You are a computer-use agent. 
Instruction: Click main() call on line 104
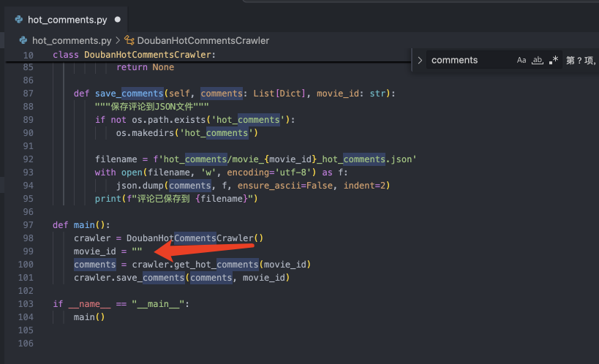coord(89,316)
